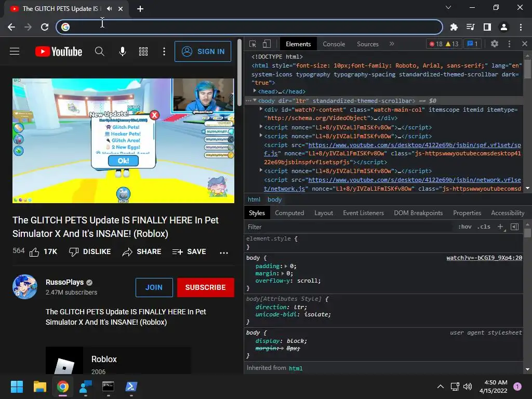Open the Chrome extensions puzzle icon

tap(454, 27)
